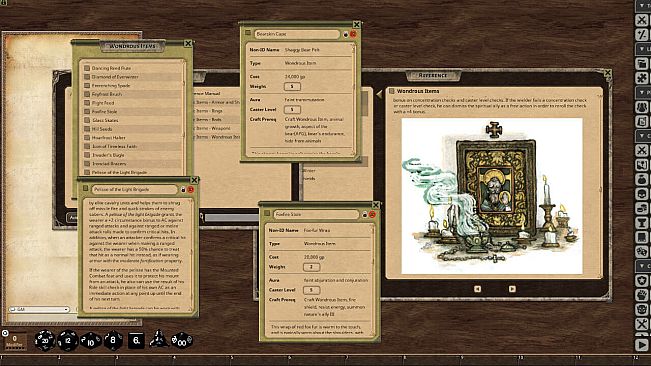Image resolution: width=651 pixels, height=366 pixels.
Task: Open the book story sidebar icon
Action: point(642,237)
